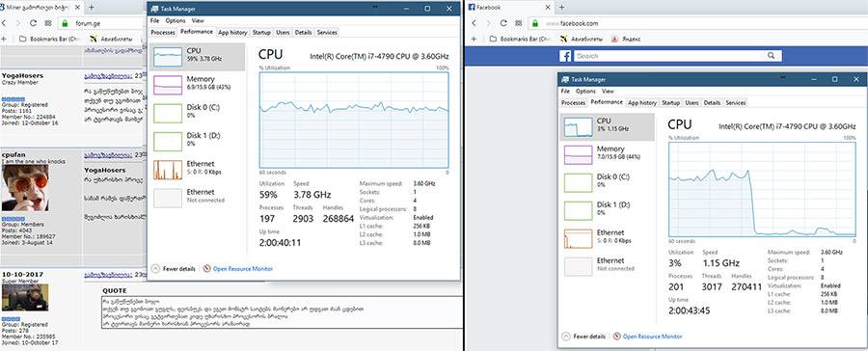The width and height of the screenshot is (868, 351).
Task: Click the magnifier icon in Facebook search
Action: [x=771, y=56]
